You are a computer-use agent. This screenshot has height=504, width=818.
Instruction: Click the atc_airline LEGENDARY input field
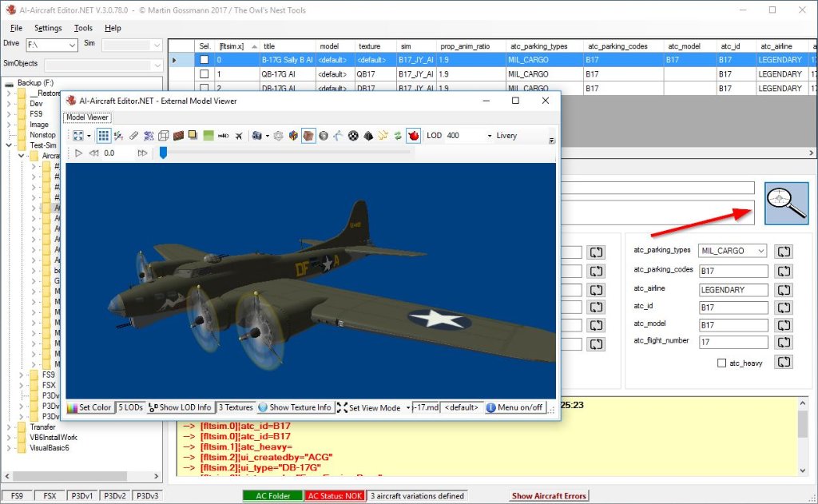pyautogui.click(x=733, y=290)
